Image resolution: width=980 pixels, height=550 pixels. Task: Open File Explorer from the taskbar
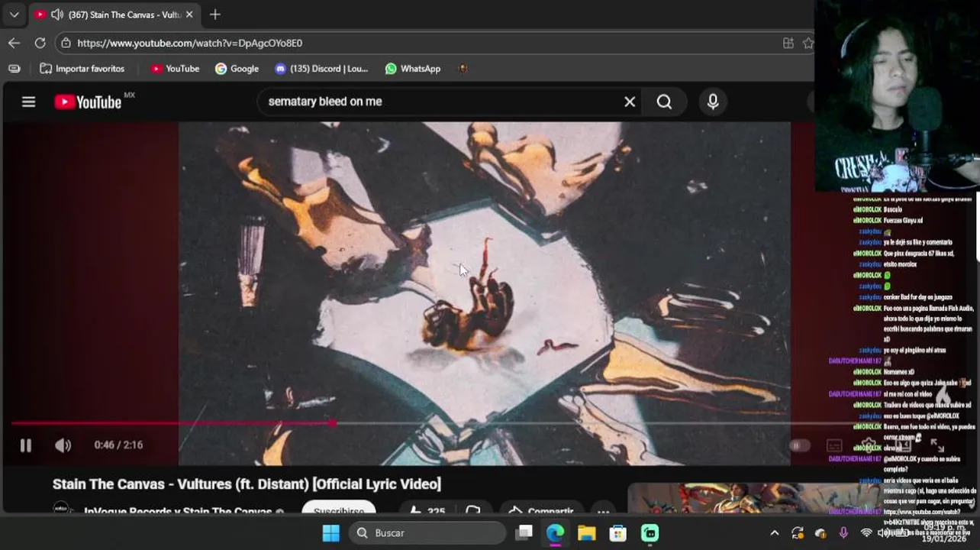(587, 532)
